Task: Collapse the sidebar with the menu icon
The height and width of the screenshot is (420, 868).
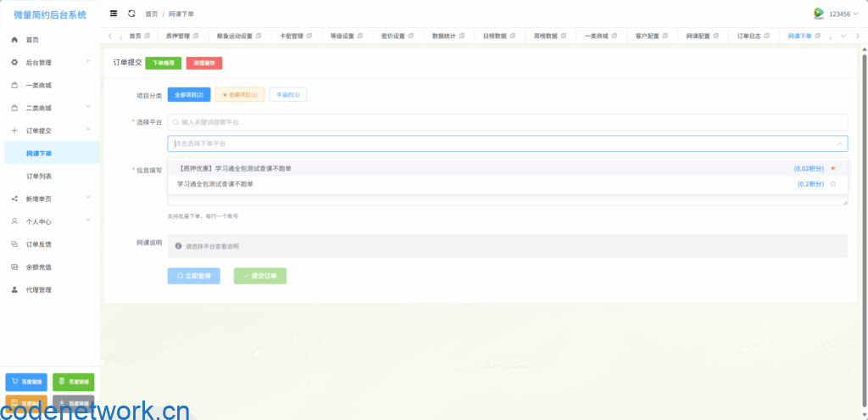Action: (x=114, y=14)
